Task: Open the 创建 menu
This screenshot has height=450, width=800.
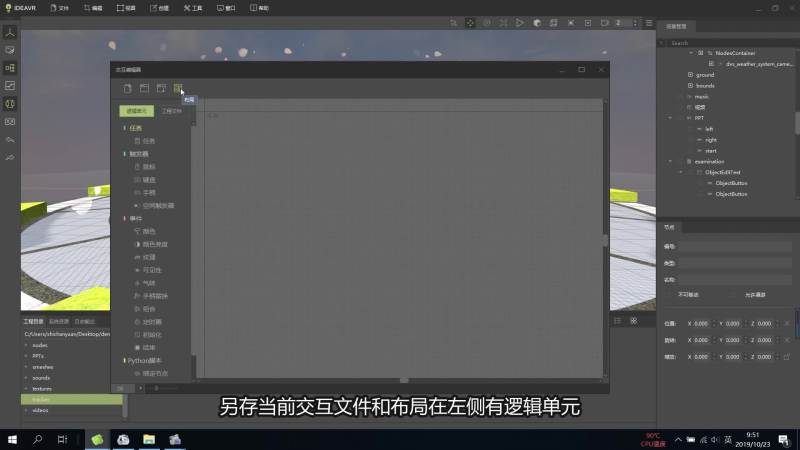Action: pyautogui.click(x=160, y=8)
